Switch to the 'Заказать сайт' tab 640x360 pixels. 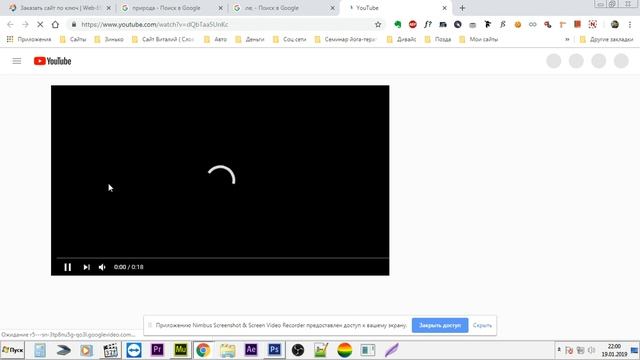59,8
